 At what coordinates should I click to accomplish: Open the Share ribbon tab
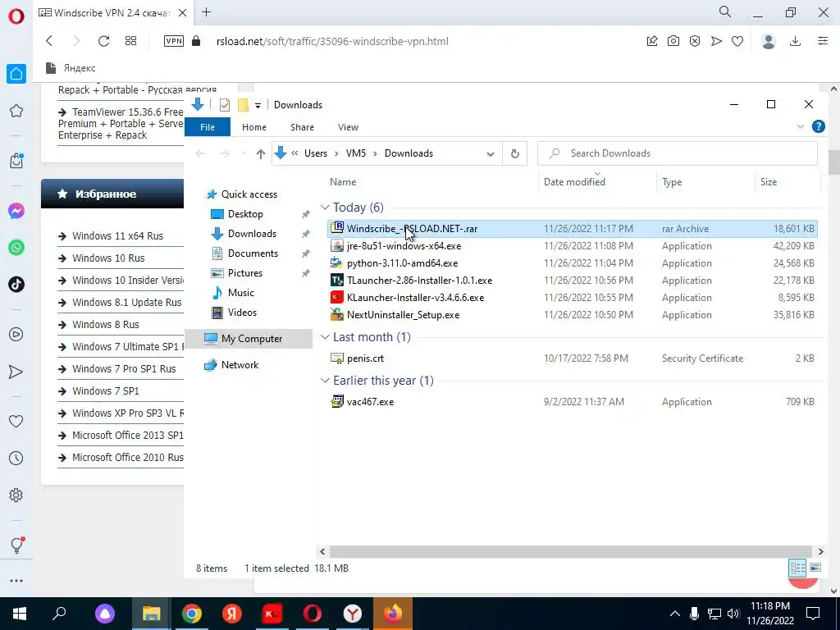(x=302, y=127)
